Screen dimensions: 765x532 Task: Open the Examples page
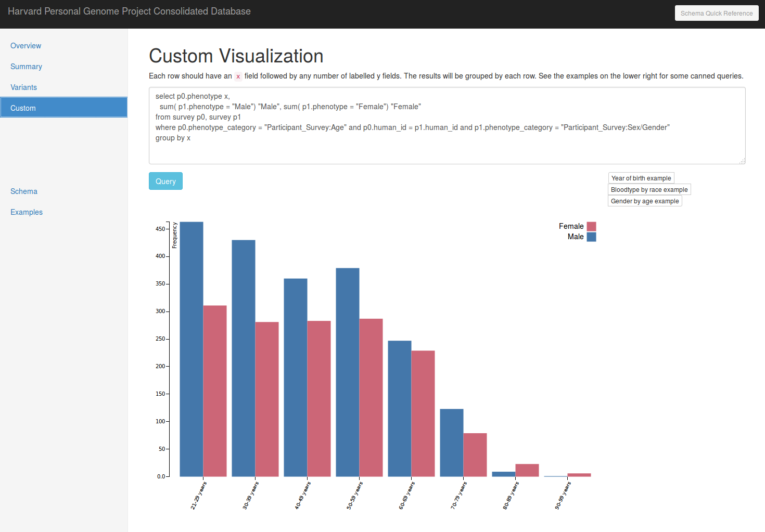27,212
